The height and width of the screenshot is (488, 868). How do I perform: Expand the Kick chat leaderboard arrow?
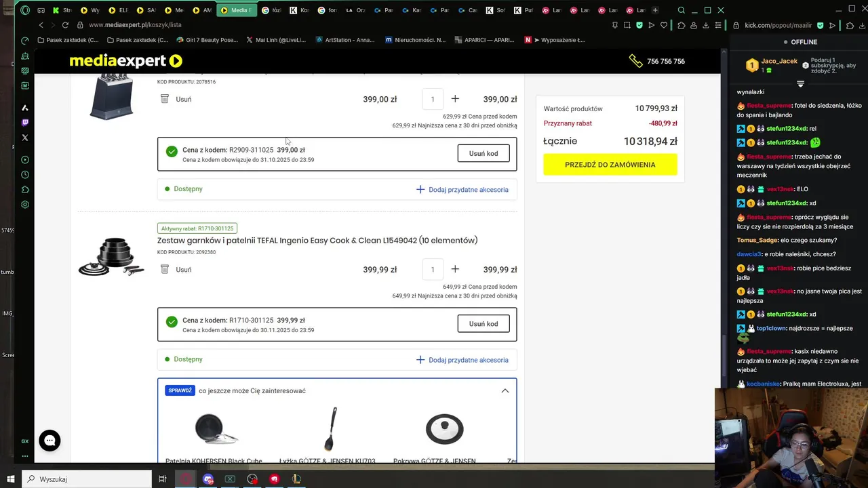pos(800,84)
